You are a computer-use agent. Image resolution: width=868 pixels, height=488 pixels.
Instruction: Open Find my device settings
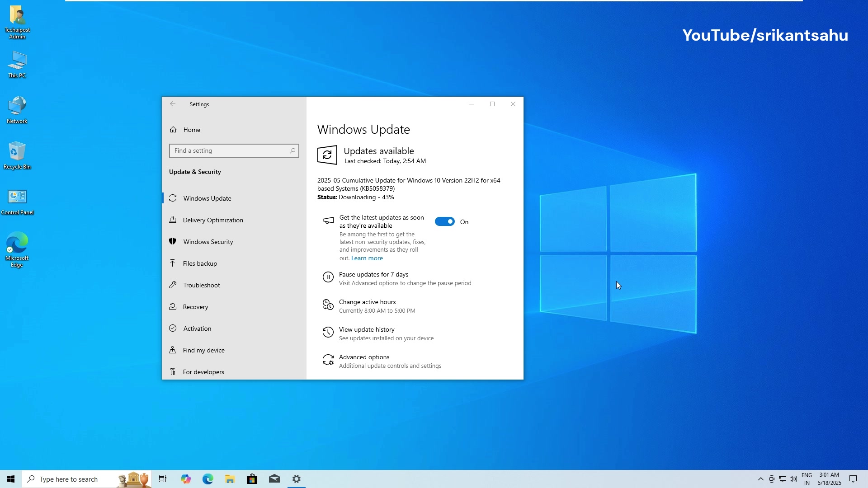203,350
